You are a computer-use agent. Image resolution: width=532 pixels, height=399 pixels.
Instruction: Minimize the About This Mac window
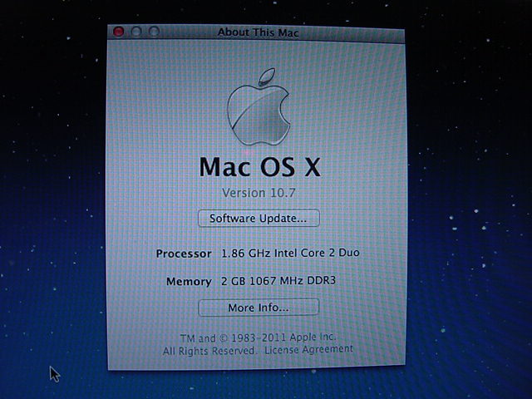coord(136,32)
